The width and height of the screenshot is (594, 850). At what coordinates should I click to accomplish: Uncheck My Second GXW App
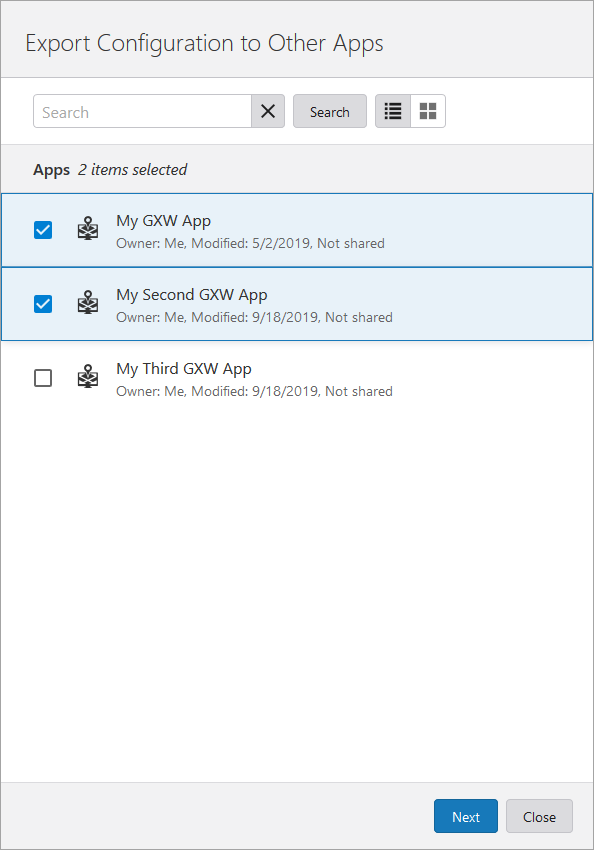pyautogui.click(x=43, y=303)
